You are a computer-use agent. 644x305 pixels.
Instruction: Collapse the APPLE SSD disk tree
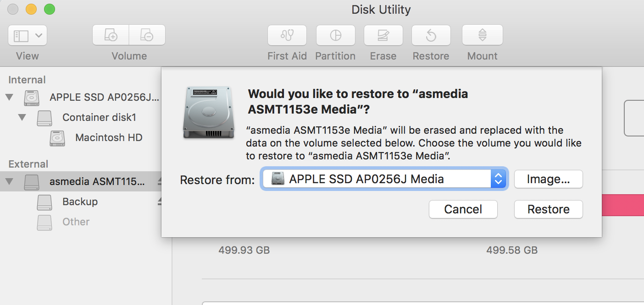pyautogui.click(x=9, y=97)
